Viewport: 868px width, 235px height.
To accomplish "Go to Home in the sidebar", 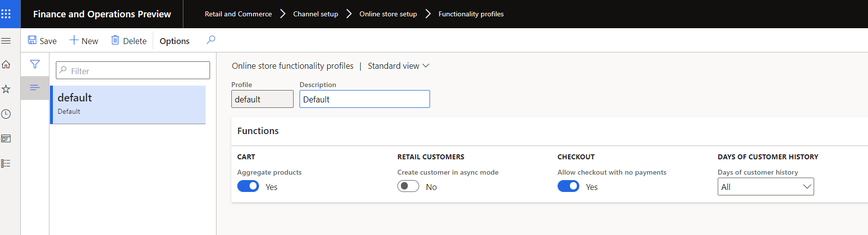I will tap(6, 64).
